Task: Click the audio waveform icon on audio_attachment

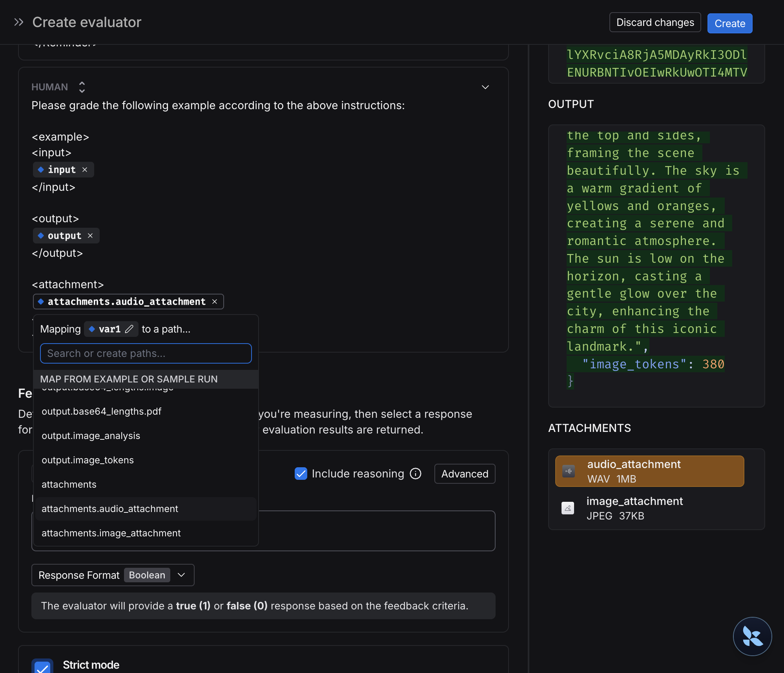Action: point(569,471)
